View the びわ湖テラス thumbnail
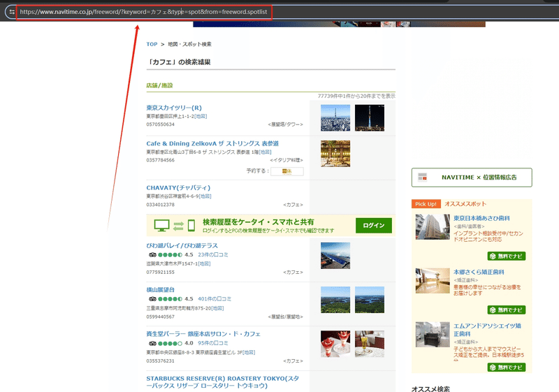 coord(335,256)
